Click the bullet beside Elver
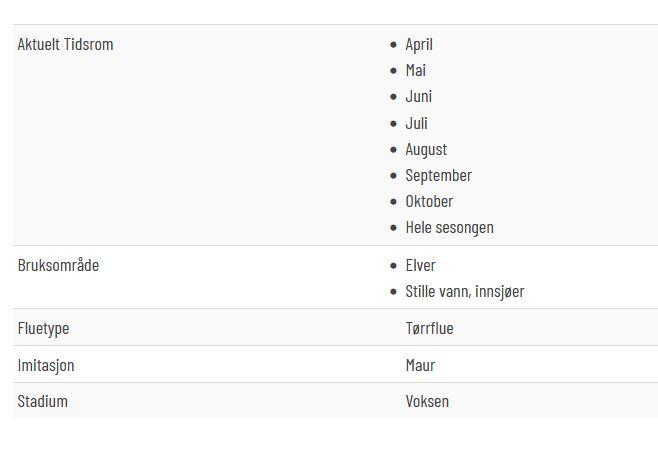Image resolution: width=658 pixels, height=449 pixels. [393, 266]
